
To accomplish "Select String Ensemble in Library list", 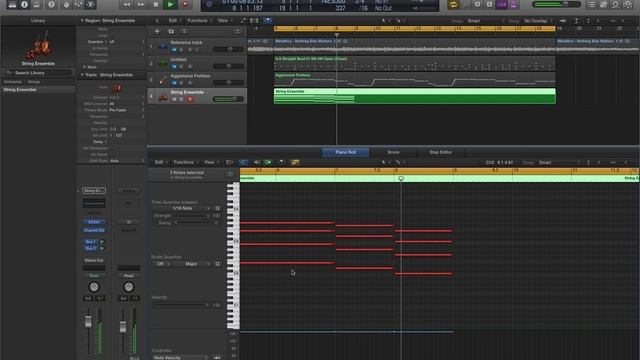I will (x=38, y=89).
